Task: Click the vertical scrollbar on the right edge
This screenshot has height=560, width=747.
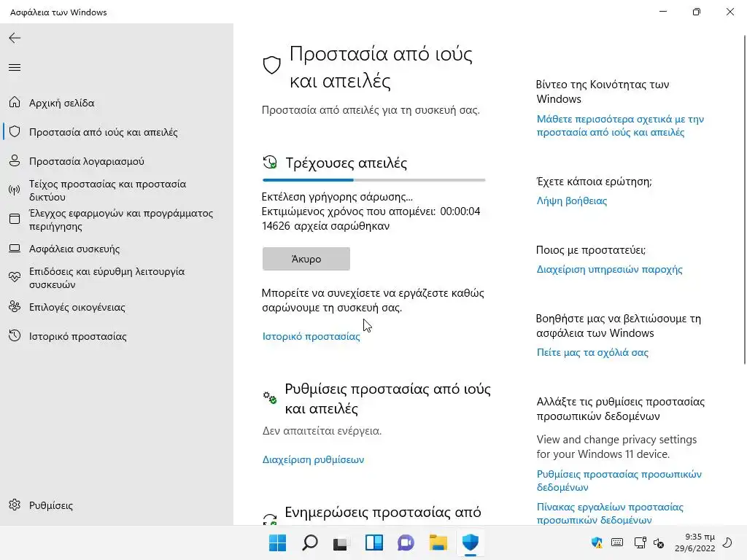Action: click(745, 200)
